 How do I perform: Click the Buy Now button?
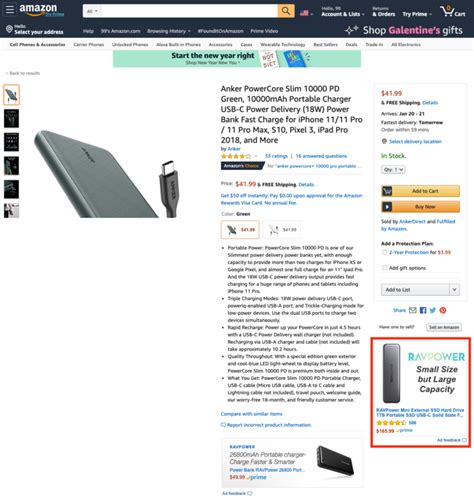(420, 207)
